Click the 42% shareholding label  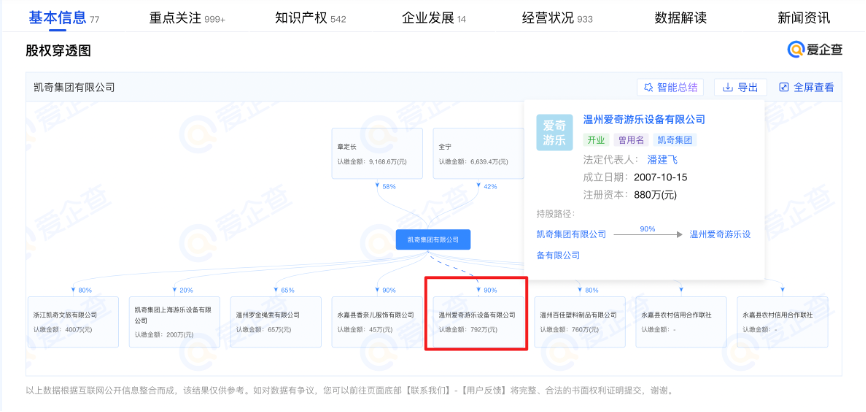(x=490, y=187)
